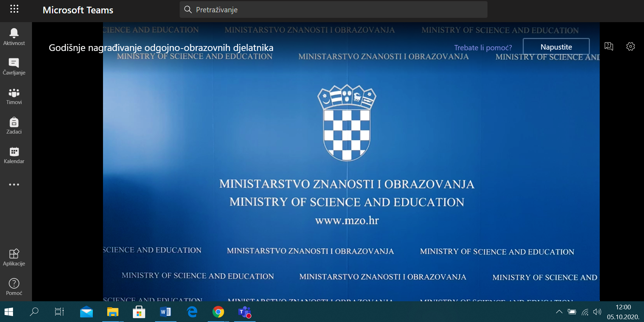644x322 pixels.
Task: Open the Mail app on taskbar
Action: [86, 312]
